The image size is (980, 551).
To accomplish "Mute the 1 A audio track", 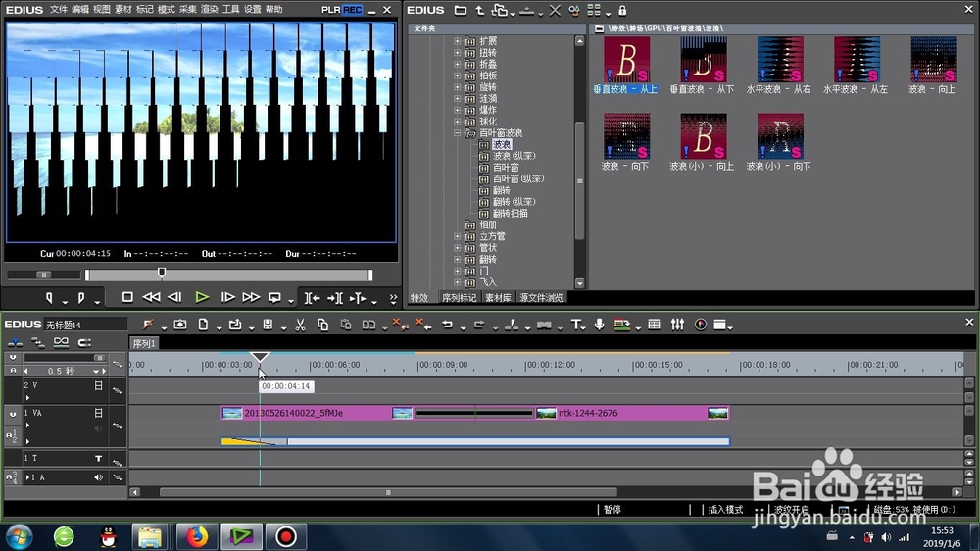I will click(98, 477).
